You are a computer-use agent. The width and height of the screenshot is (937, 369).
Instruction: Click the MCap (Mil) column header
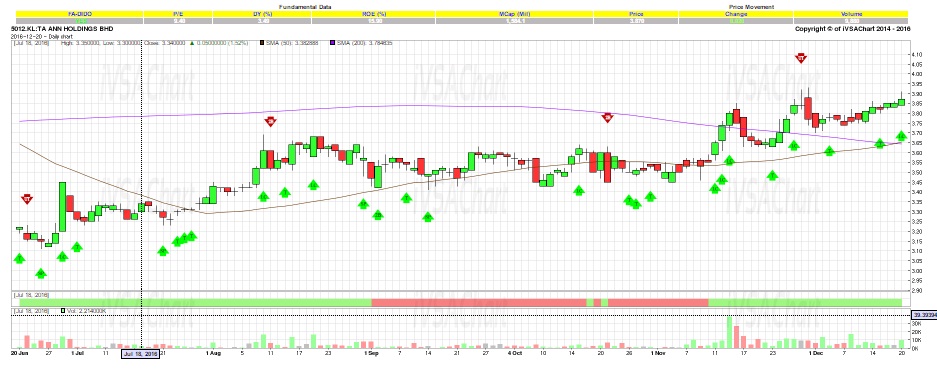[514, 14]
